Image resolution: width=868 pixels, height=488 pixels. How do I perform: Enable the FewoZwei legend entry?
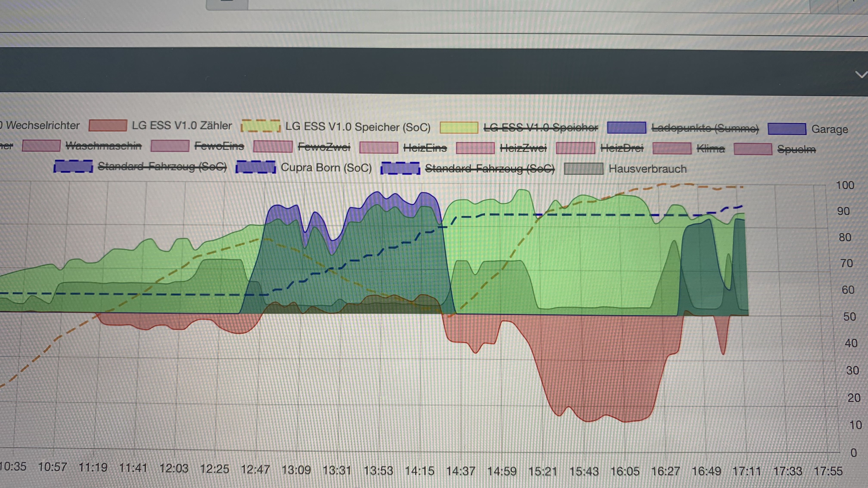click(x=324, y=147)
